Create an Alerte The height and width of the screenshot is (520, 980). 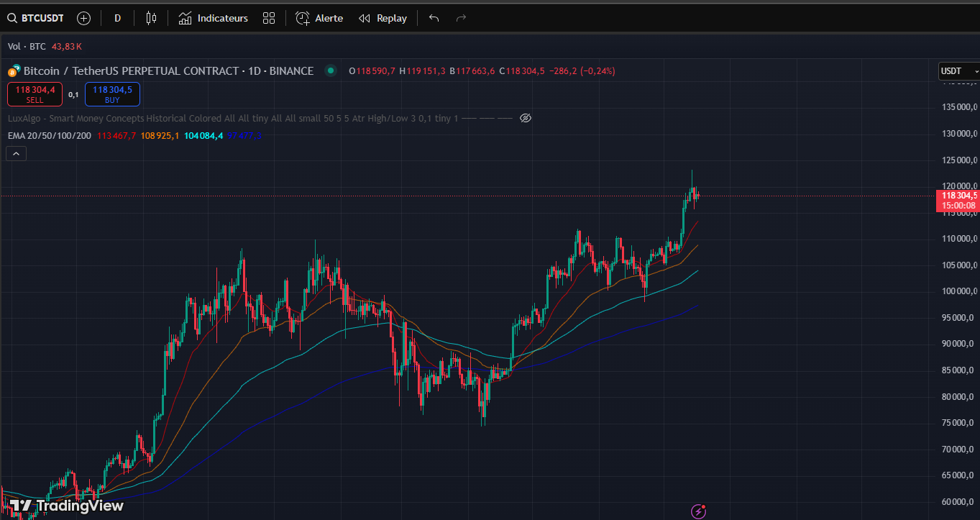tap(319, 18)
